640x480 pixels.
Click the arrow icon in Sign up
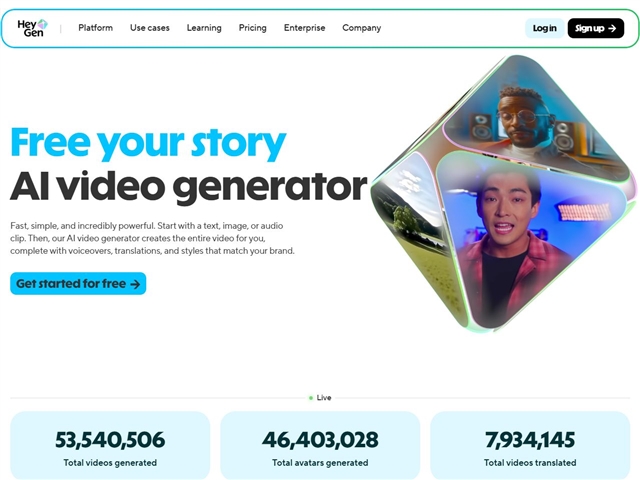pos(611,28)
